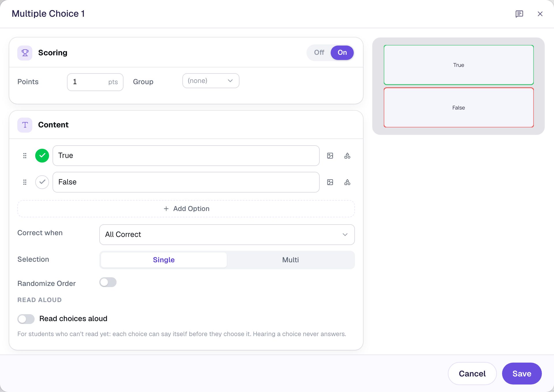
Task: Edit the False option text field
Action: click(186, 182)
